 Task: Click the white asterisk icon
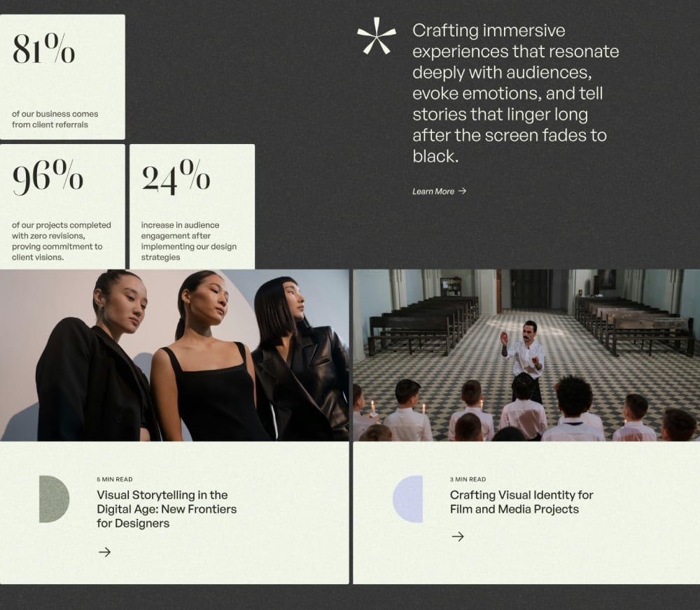pos(377,36)
